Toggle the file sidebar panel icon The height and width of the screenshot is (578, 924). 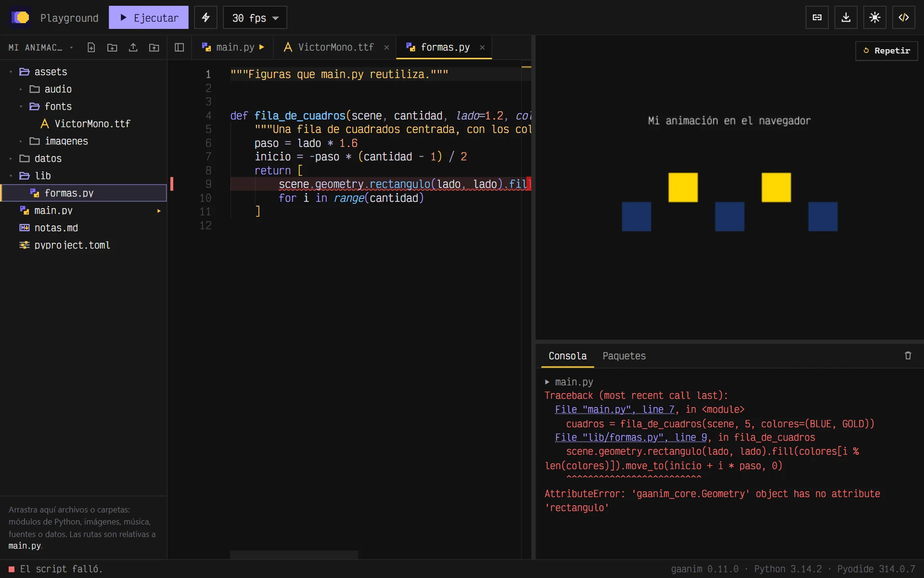[x=180, y=48]
